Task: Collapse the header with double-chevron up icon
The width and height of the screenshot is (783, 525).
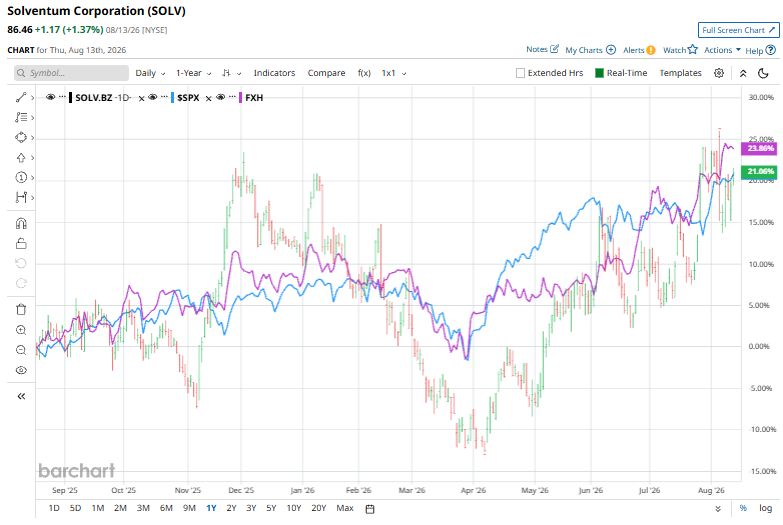Action: (x=743, y=73)
